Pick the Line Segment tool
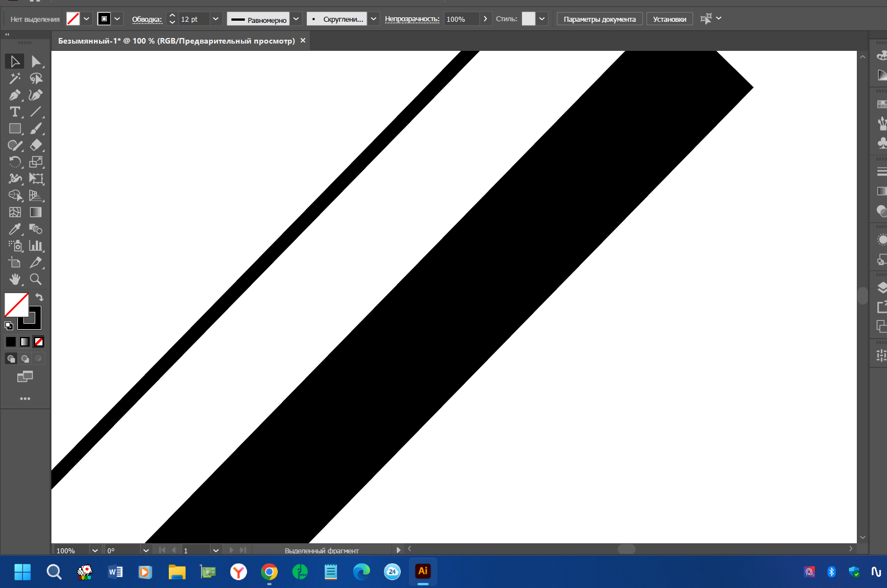887x588 pixels. pyautogui.click(x=36, y=112)
